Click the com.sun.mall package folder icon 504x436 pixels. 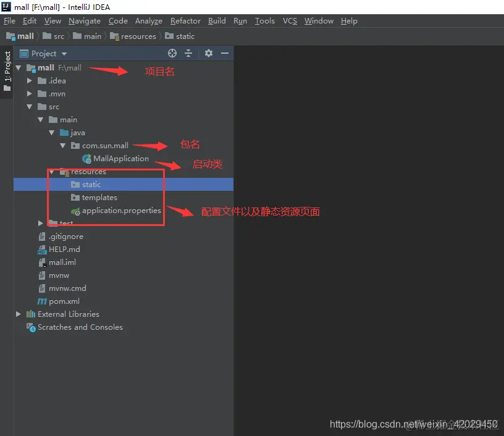pos(75,146)
